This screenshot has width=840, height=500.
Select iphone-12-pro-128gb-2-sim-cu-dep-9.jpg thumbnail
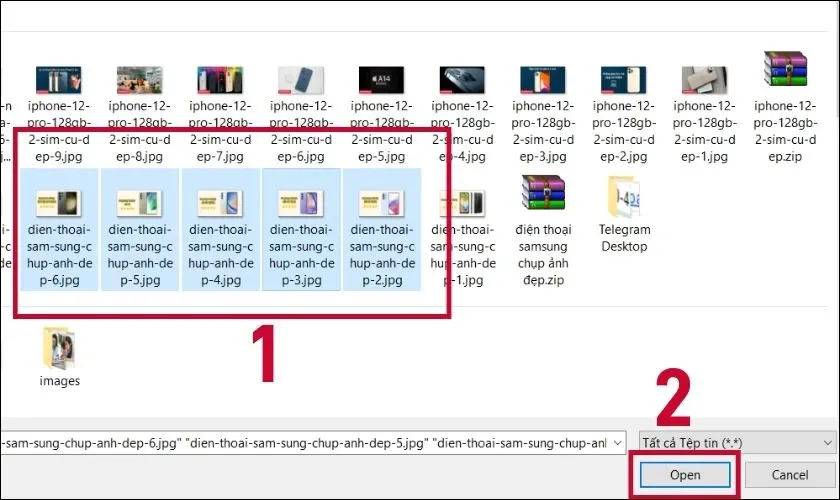(59, 80)
